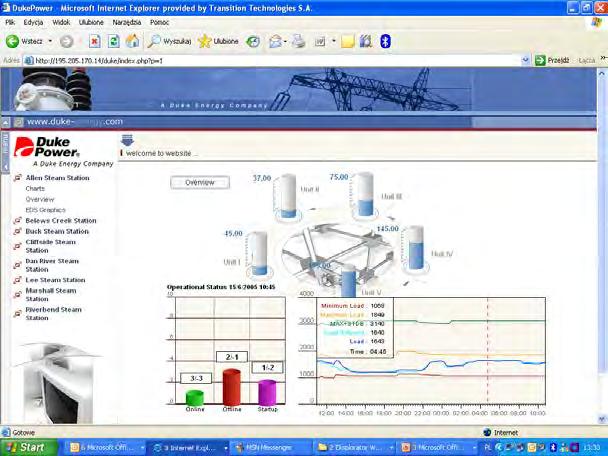This screenshot has width=608, height=456.
Task: Click the www.duke-energy.com link
Action: click(74, 122)
